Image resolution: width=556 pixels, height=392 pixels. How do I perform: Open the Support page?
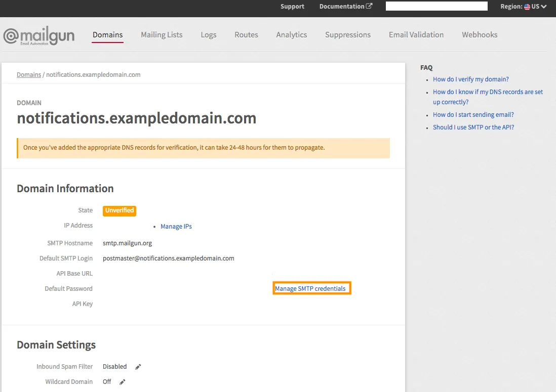(x=292, y=7)
